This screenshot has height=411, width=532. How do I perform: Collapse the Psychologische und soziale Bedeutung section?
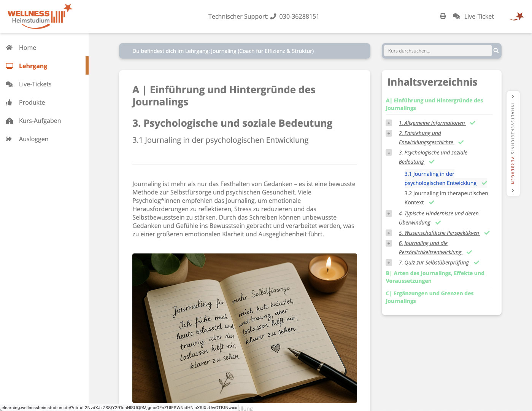(389, 153)
